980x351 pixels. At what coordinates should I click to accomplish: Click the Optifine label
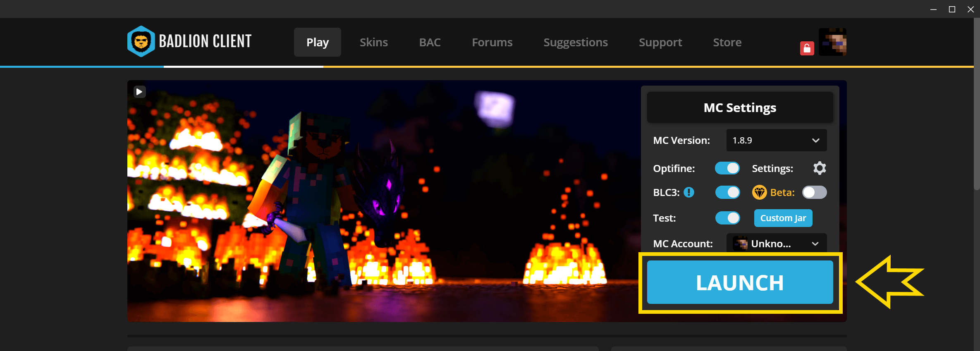pos(674,169)
